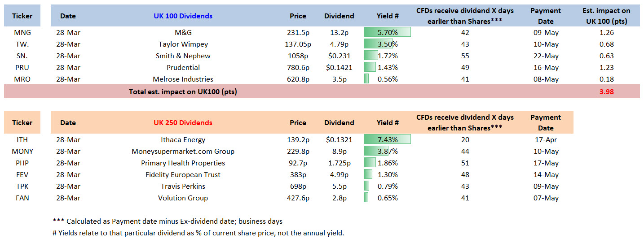Select the PRU ticker cell

pos(22,67)
